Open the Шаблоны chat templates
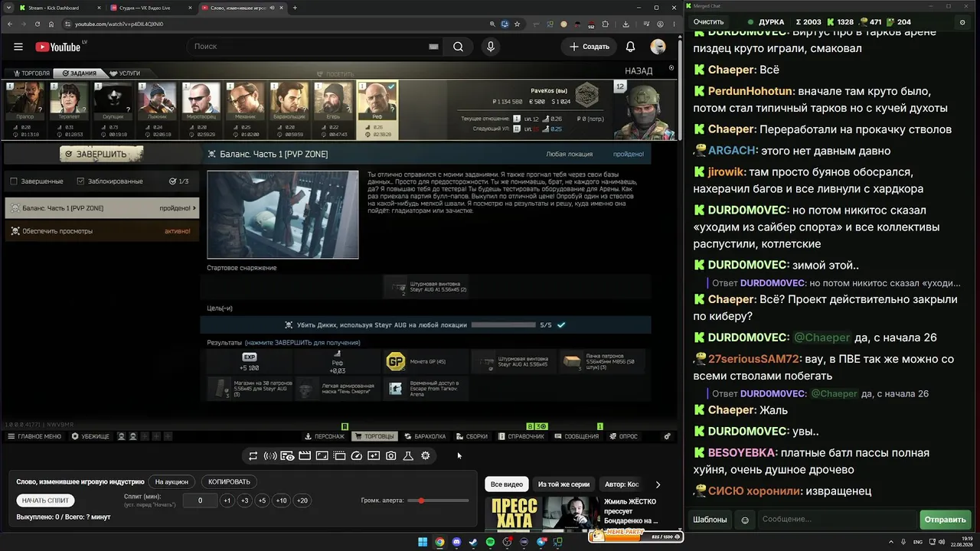Screen dimensions: 980x551 710,520
